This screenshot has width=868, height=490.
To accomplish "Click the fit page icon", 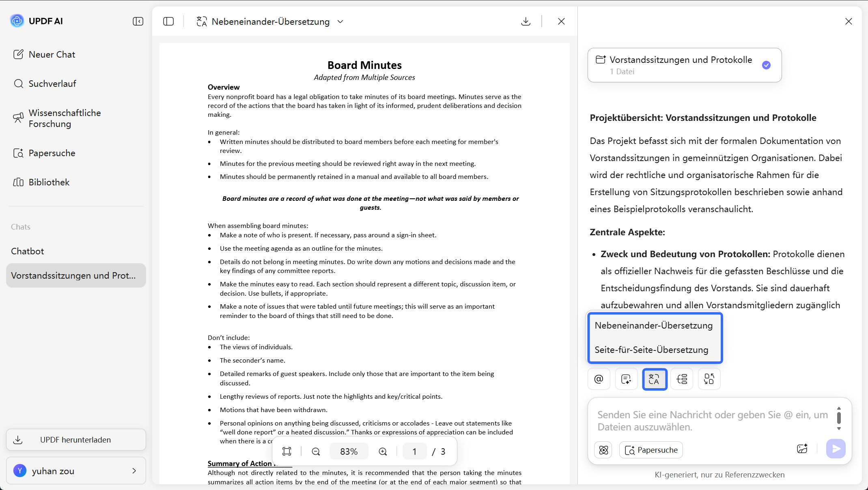I will click(x=287, y=451).
